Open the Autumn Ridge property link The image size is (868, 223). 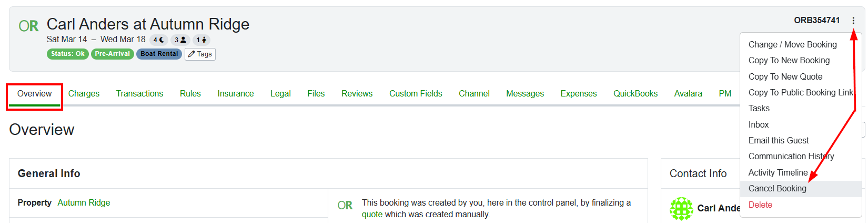[84, 203]
